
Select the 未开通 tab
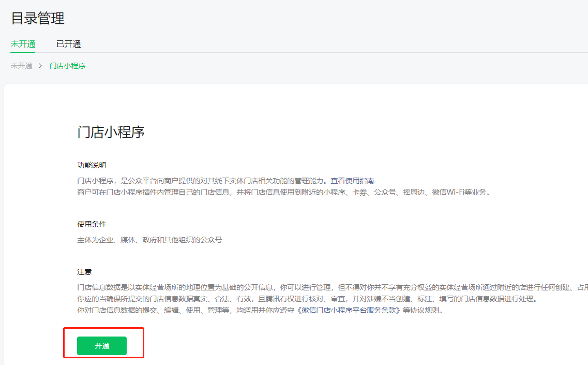pos(22,43)
